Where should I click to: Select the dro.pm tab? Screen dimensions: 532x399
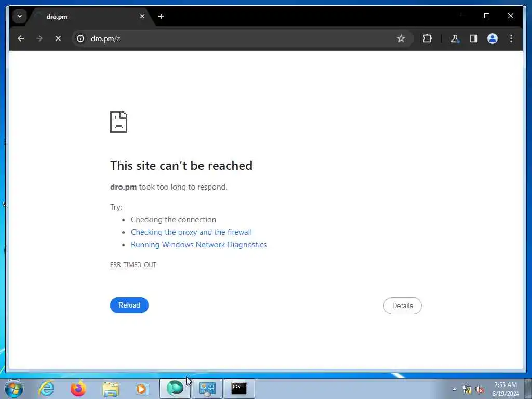pyautogui.click(x=90, y=16)
